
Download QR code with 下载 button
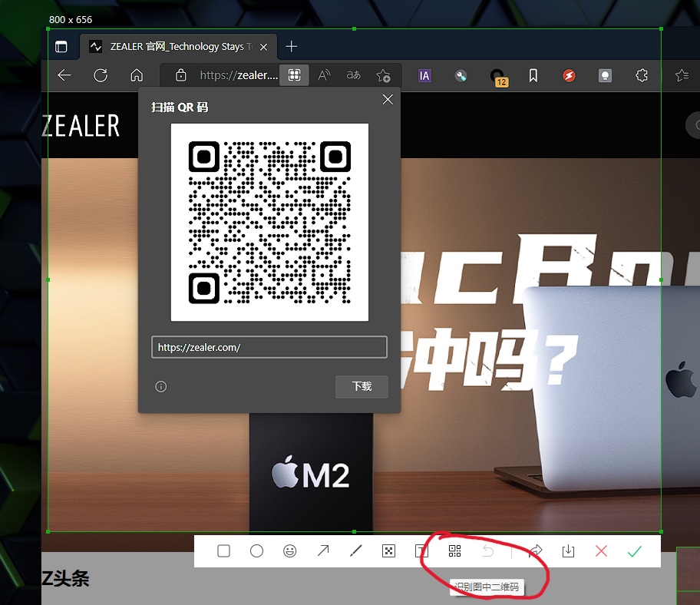click(362, 386)
